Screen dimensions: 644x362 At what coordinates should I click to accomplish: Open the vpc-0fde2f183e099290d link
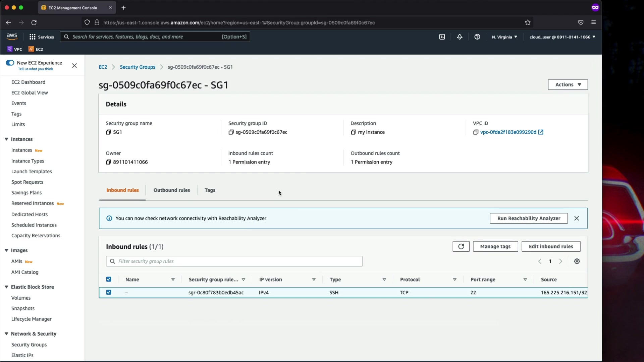coord(508,132)
